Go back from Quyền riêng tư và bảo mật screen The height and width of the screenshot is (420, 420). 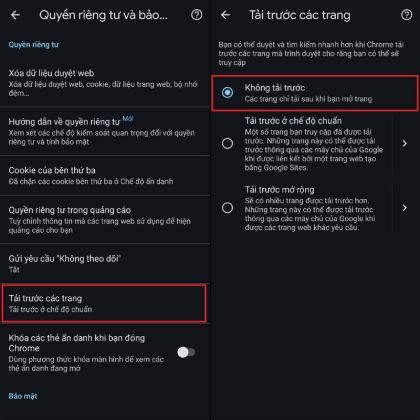[15, 15]
